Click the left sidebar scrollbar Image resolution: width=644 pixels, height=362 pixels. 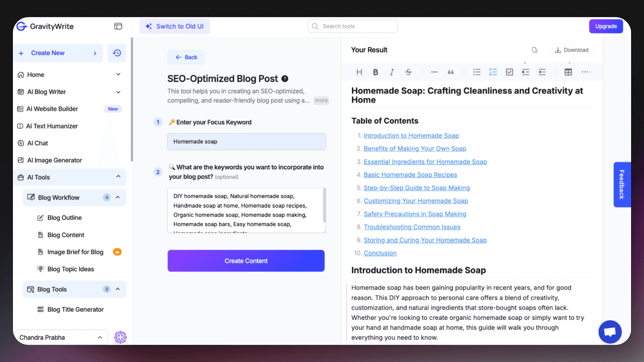point(132,100)
